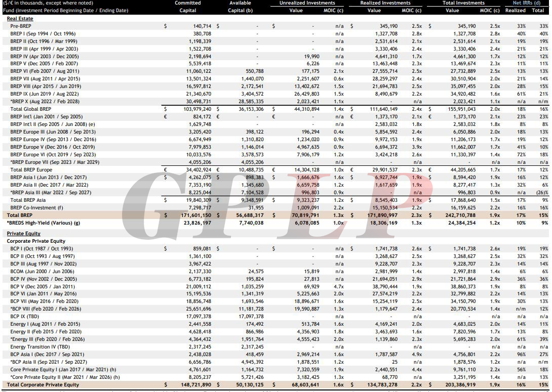552x392 pixels.
Task: Select the Pre-BREP row label
Action: point(22,26)
